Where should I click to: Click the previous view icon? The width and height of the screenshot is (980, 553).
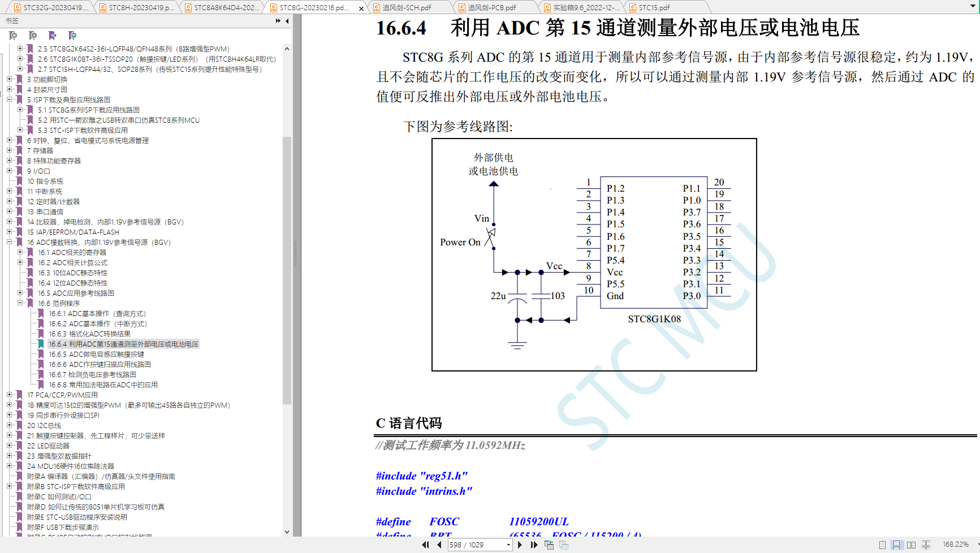549,545
